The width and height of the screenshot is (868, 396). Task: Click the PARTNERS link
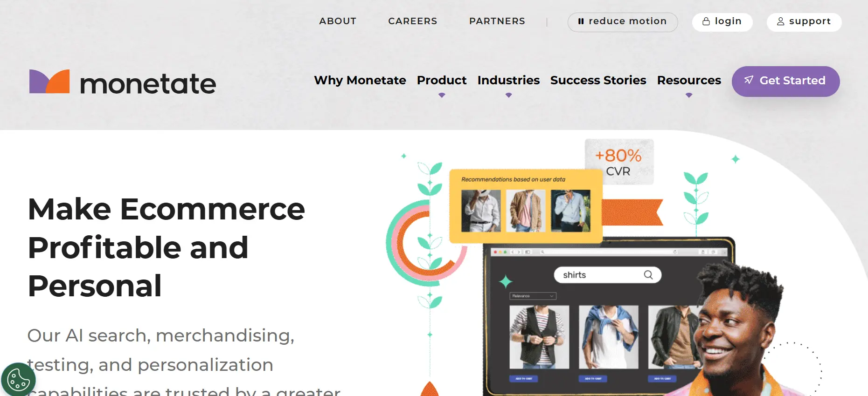pyautogui.click(x=497, y=21)
